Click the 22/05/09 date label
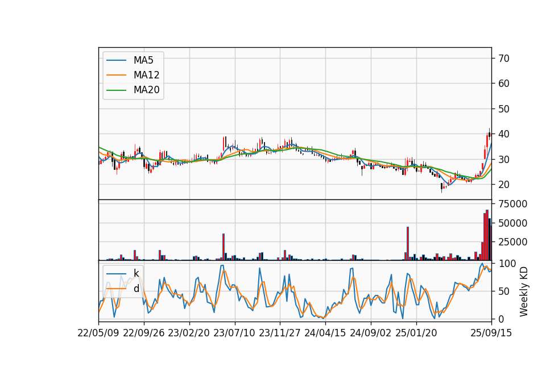 [98, 333]
